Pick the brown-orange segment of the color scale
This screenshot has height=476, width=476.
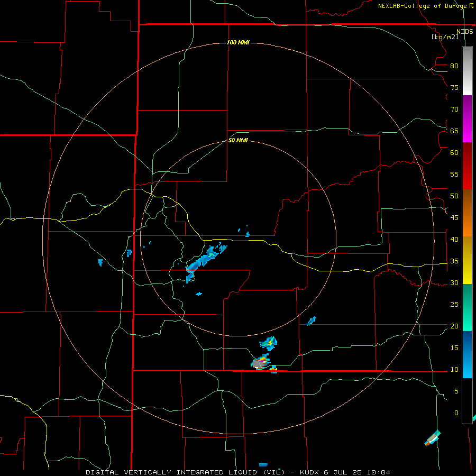[467, 213]
